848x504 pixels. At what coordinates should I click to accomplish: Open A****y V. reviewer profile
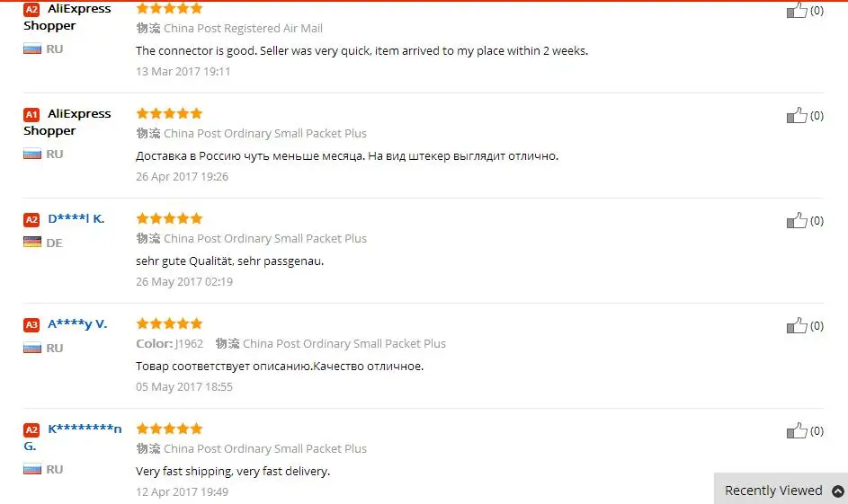coord(76,323)
